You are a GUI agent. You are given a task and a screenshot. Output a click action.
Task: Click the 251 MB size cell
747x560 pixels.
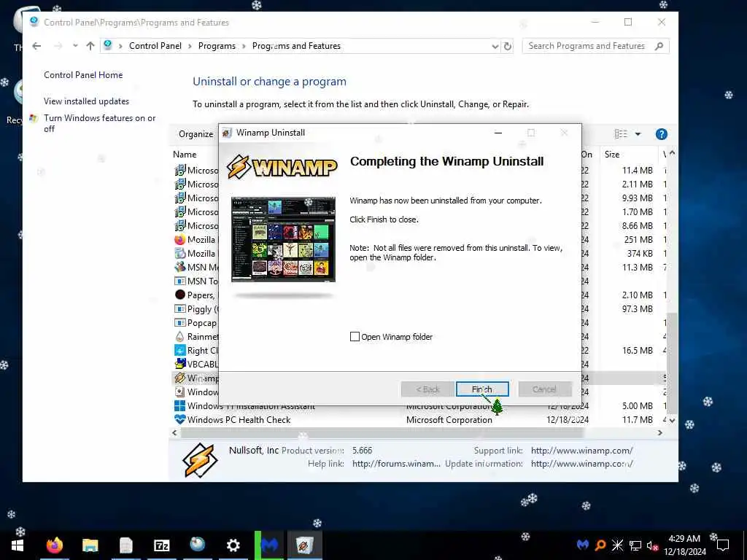pyautogui.click(x=638, y=239)
